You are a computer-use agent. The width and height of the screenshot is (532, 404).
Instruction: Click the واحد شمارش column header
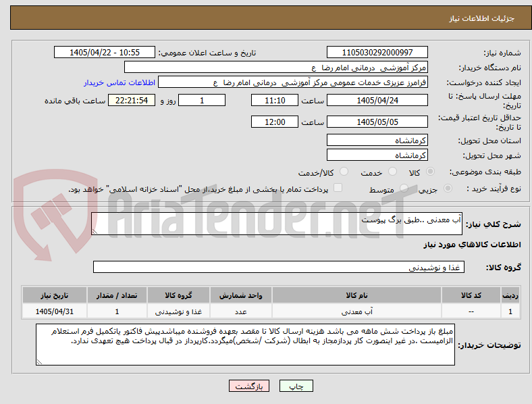[x=240, y=295]
